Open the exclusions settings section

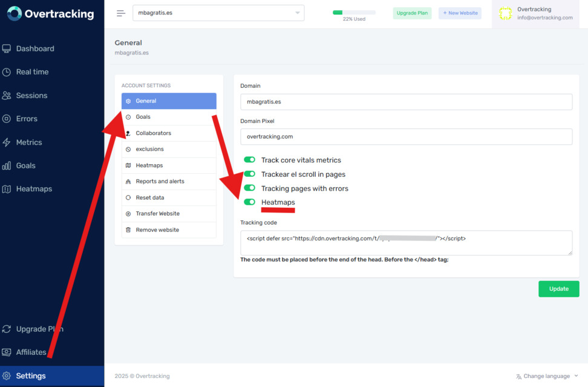click(169, 150)
